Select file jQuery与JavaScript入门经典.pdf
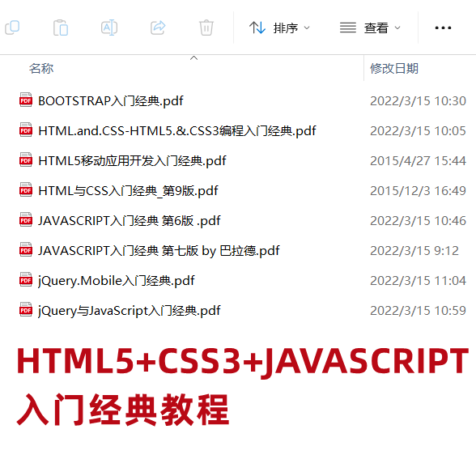This screenshot has height=476, width=476. 130,311
